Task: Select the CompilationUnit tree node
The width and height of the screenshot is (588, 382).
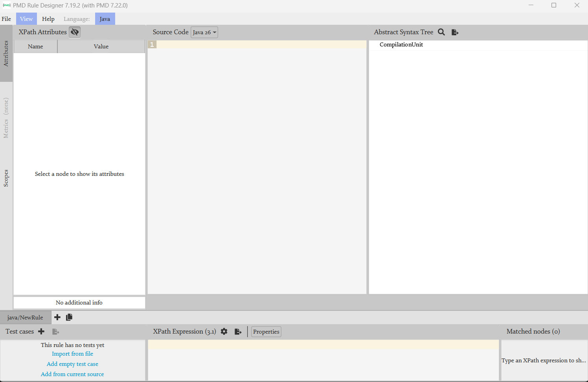Action: (401, 44)
